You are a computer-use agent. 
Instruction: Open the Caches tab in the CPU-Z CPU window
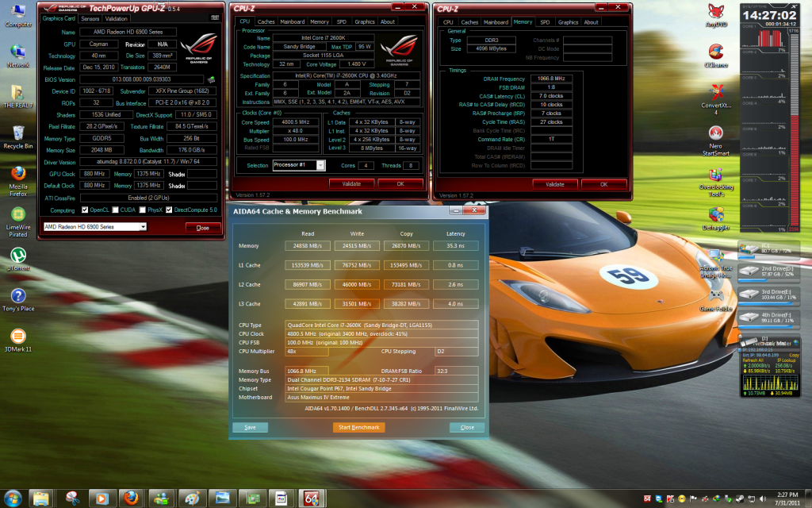pos(266,21)
